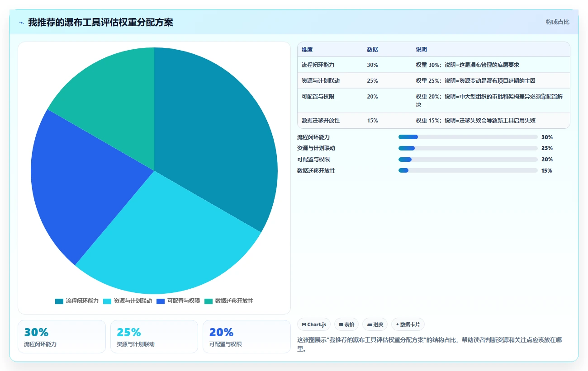Click the 15% label after progress bar
This screenshot has width=588, height=371.
547,171
